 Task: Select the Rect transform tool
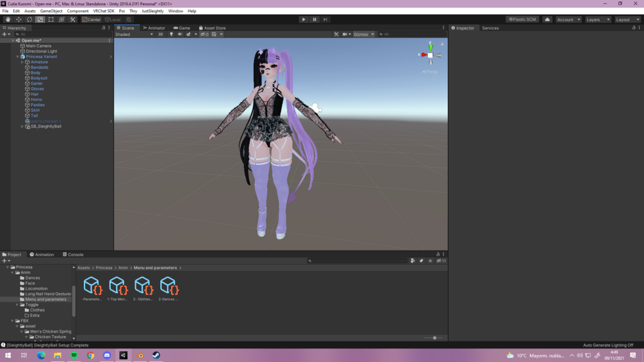tap(51, 19)
